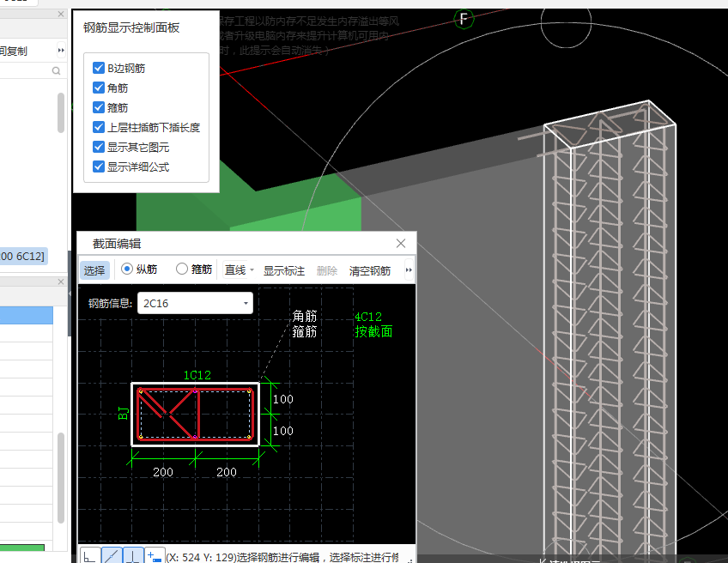The height and width of the screenshot is (563, 728).
Task: Click the 角筋 annotation text
Action: (305, 316)
